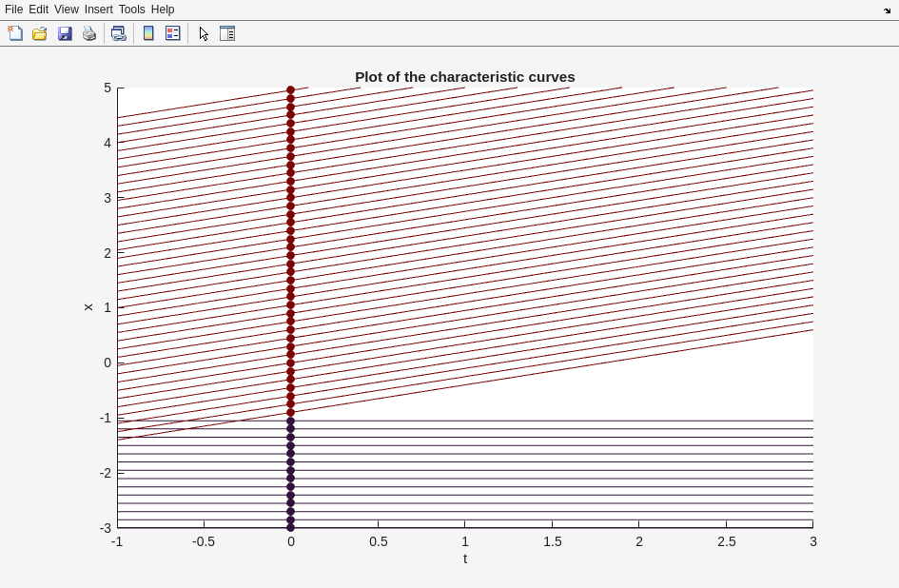
Task: Click the small dock arrow at the top-right corner
Action: click(x=887, y=10)
